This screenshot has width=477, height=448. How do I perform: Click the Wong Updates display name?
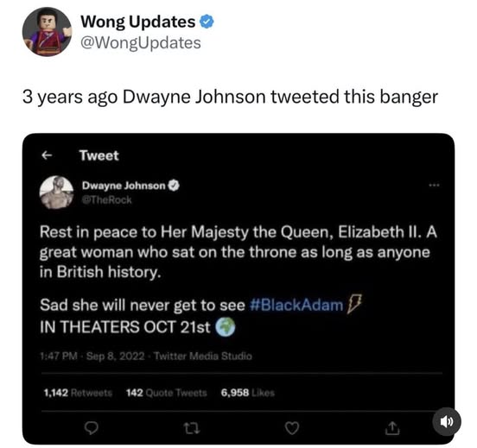click(x=137, y=22)
